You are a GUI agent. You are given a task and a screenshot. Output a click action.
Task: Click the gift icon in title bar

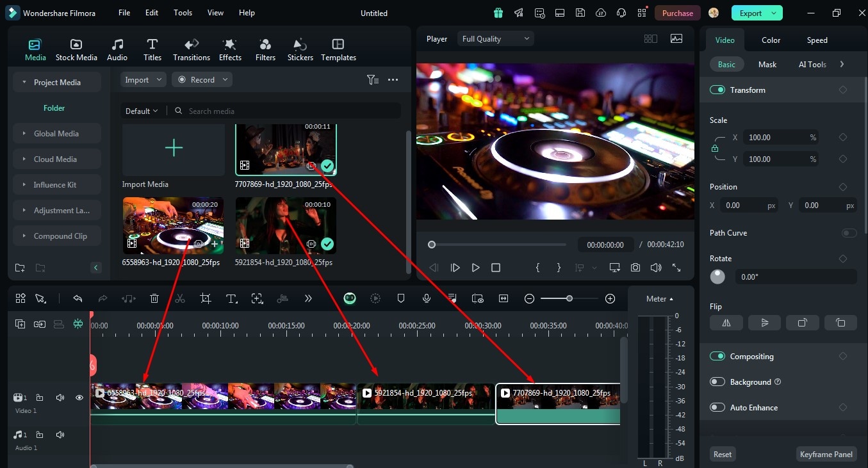[498, 13]
